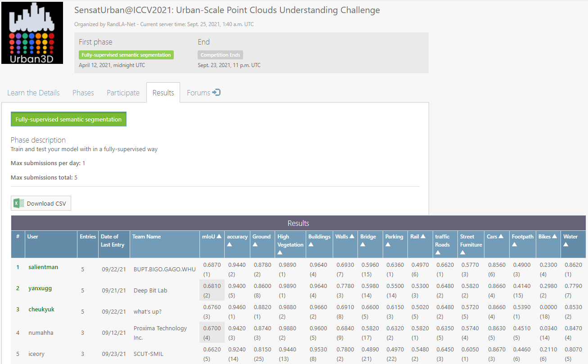Click the Results table title bar
This screenshot has height=364, width=588.
click(x=298, y=223)
